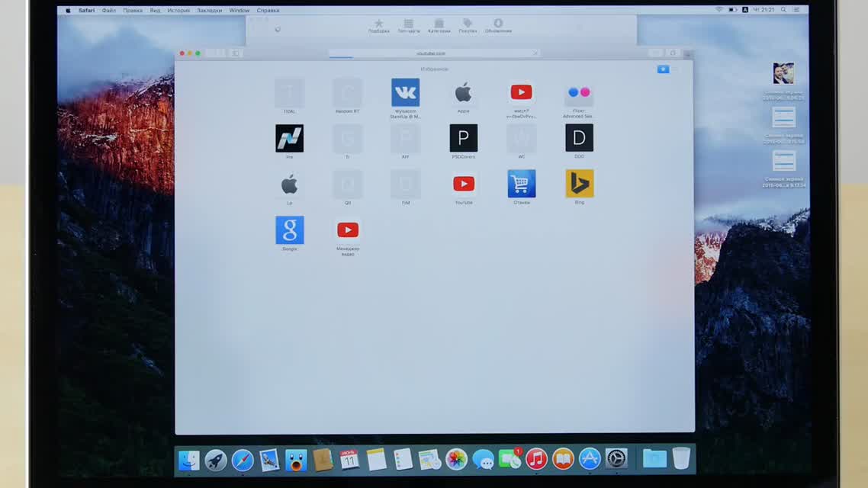
Task: Open the black D favorite tile
Action: pos(579,138)
